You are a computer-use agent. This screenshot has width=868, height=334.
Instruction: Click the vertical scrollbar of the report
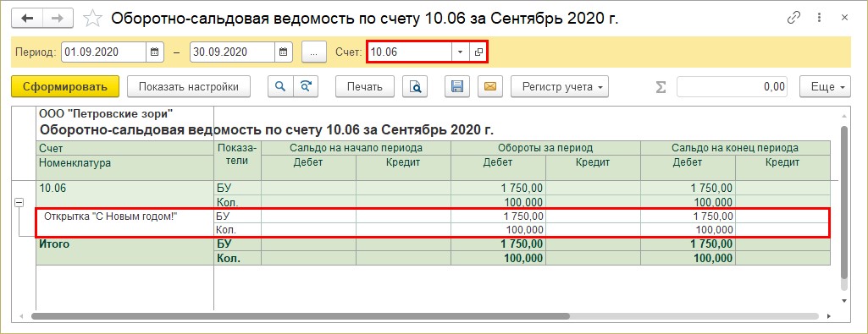843,202
